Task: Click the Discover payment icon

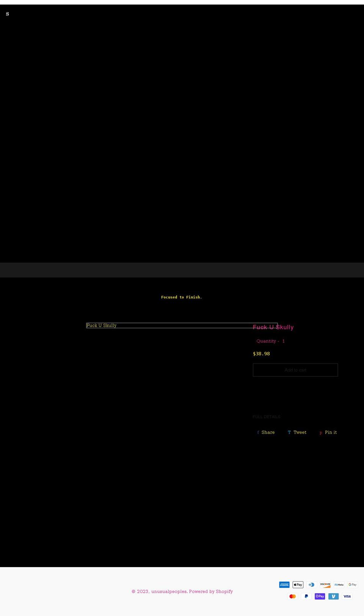Action: coord(325,585)
